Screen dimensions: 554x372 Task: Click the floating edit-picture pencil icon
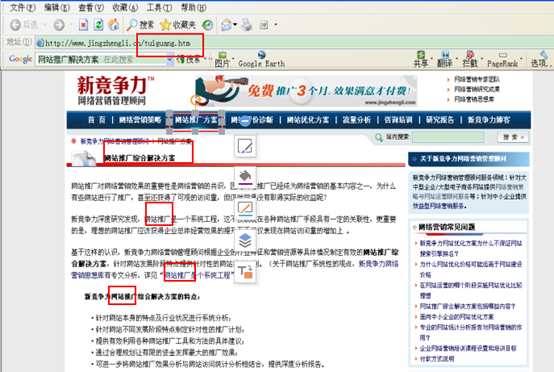[245, 146]
